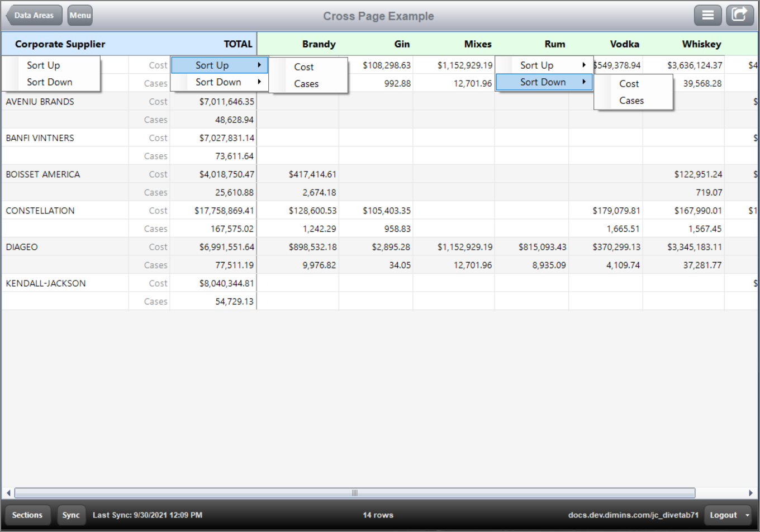Select Sort Up in Corporate Supplier menu
Screen dimensions: 760x532
tap(43, 65)
